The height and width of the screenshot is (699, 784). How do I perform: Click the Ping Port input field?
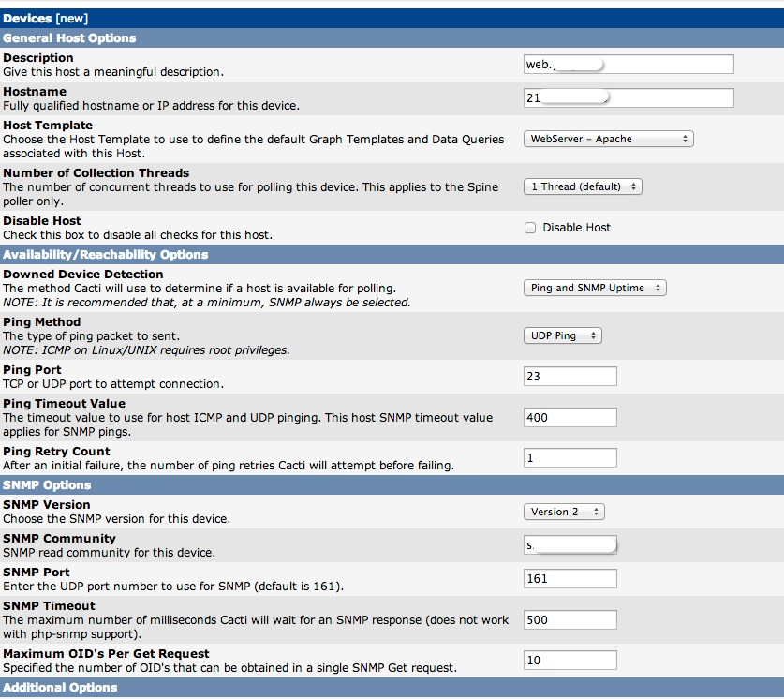570,377
